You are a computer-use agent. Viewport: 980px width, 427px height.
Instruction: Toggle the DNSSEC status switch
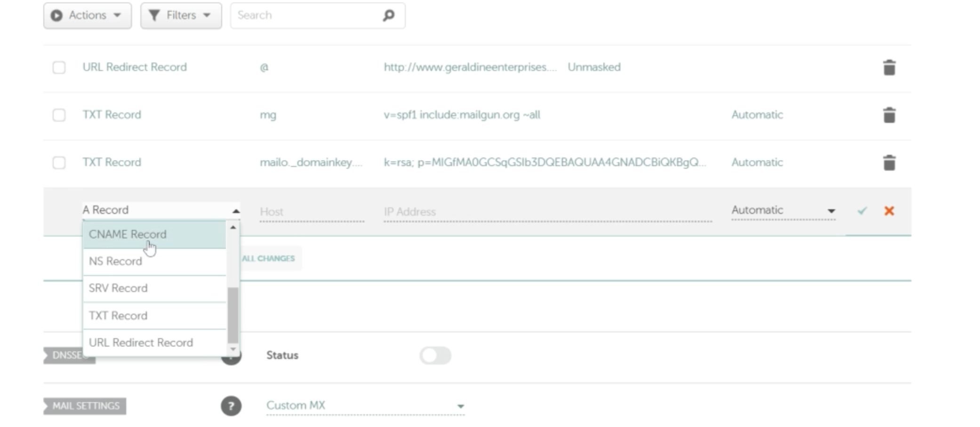tap(435, 355)
